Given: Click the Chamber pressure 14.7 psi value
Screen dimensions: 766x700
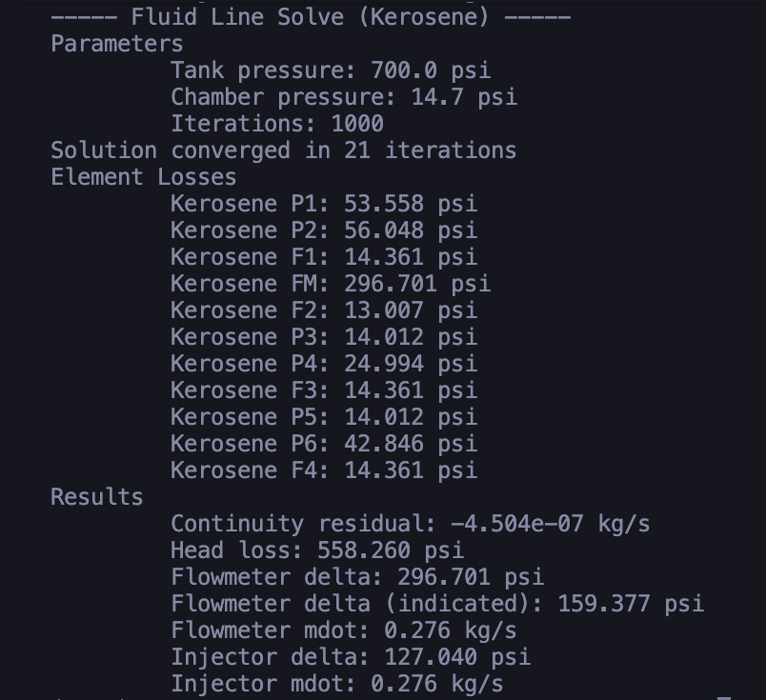Looking at the screenshot, I should point(464,97).
